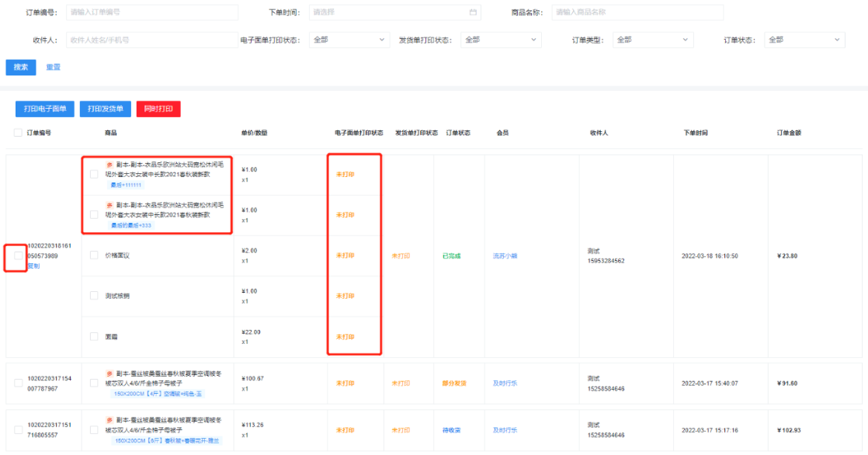Click the calendar icon in 下单时间 field
Image resolution: width=868 pixels, height=455 pixels.
coord(473,12)
